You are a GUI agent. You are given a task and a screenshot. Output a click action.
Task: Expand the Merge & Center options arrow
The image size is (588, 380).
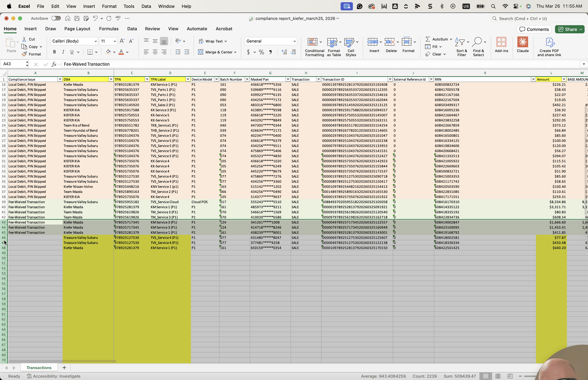pyautogui.click(x=235, y=52)
